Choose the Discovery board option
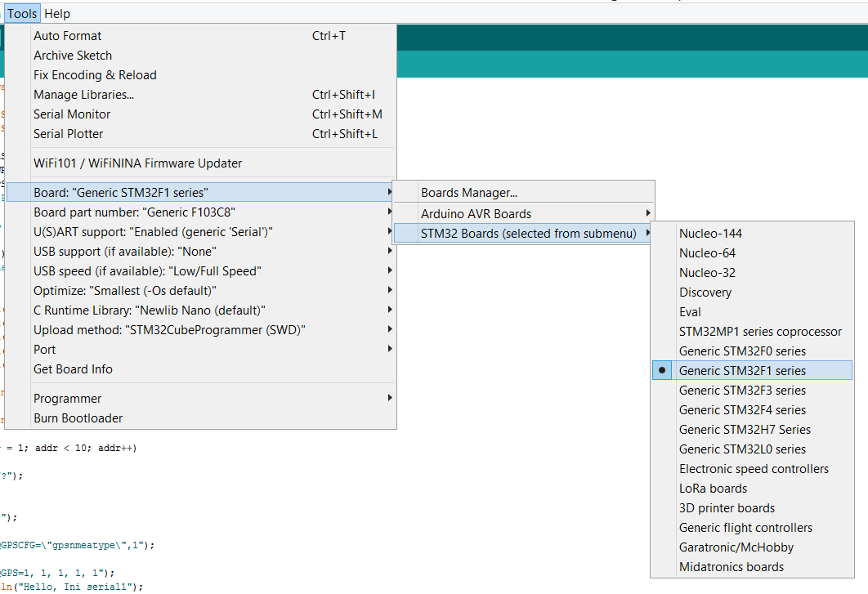868x594 pixels. point(705,292)
